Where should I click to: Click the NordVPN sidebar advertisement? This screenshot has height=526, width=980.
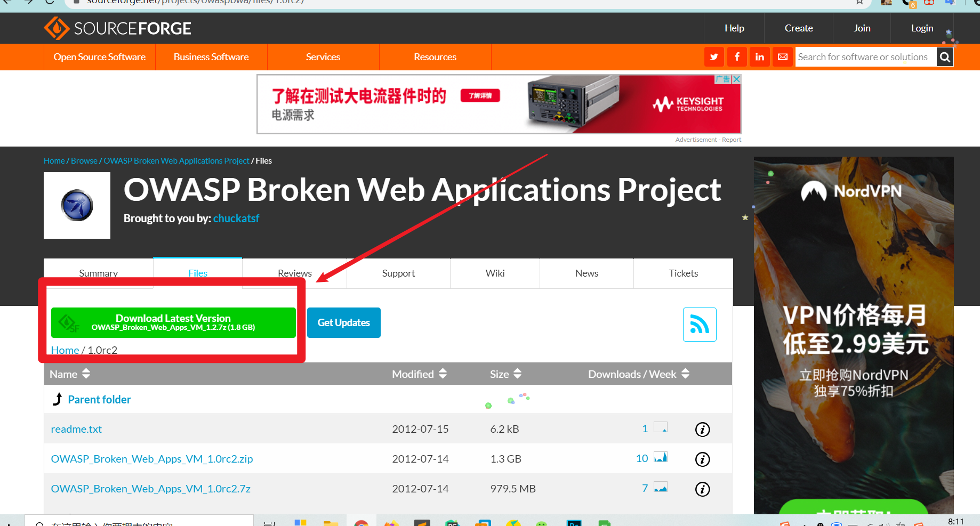854,336
